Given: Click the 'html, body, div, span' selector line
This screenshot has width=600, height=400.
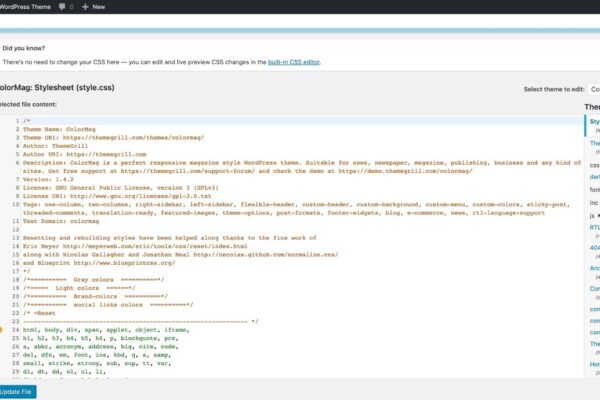Looking at the screenshot, I should click(106, 330).
